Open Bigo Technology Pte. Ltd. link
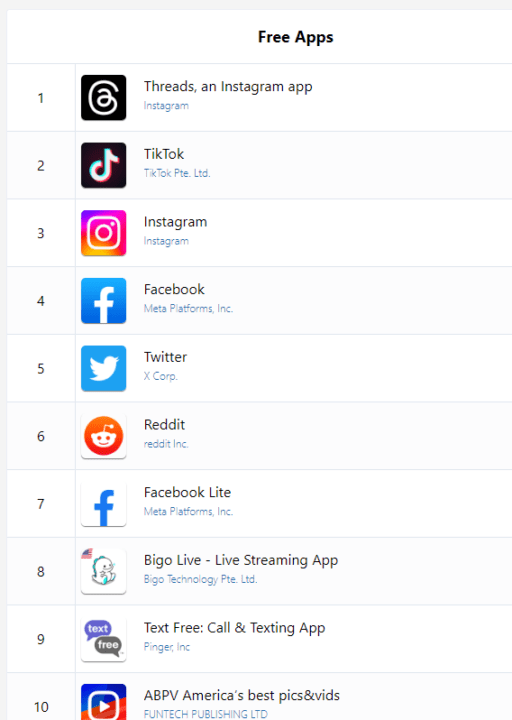This screenshot has width=512, height=720. (200, 579)
